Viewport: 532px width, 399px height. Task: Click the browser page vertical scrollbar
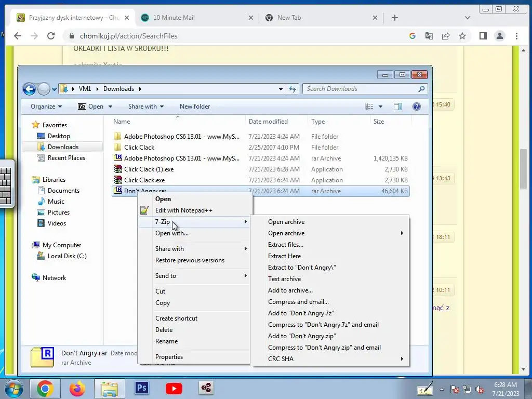pos(523,170)
